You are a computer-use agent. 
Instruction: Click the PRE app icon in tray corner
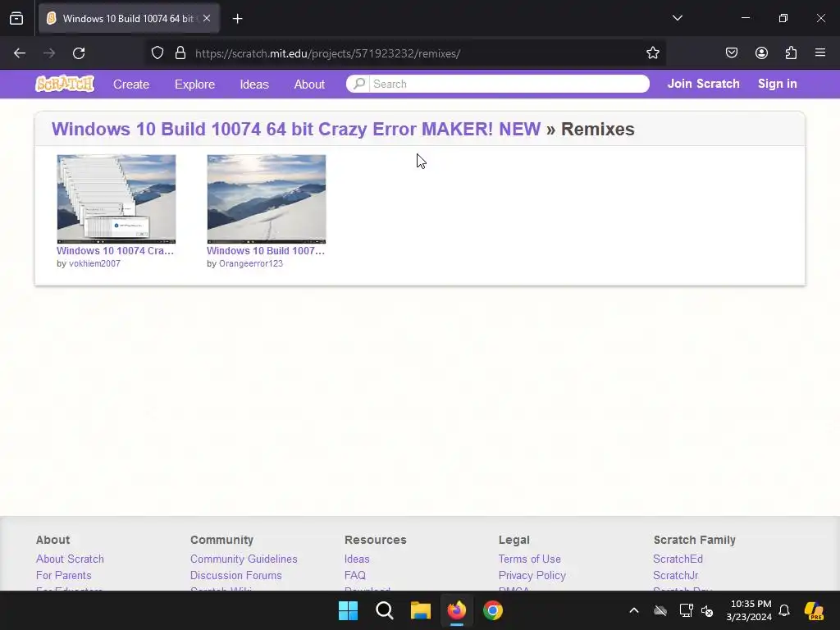(815, 610)
